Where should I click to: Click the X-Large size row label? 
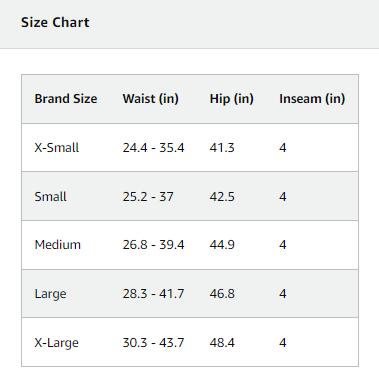56,343
